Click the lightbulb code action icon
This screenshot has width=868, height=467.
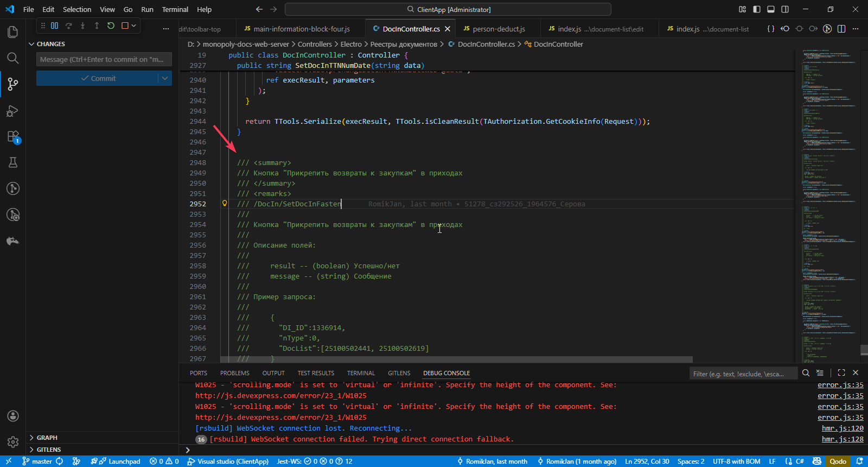point(225,204)
